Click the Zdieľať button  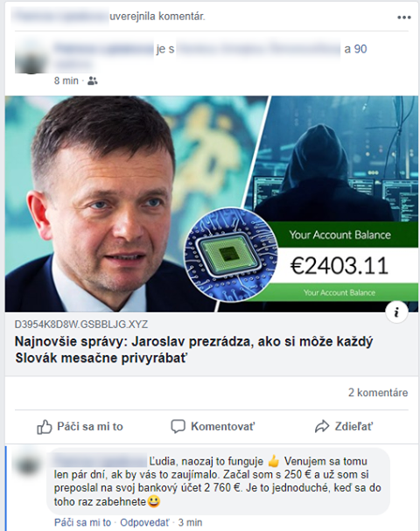click(x=344, y=427)
